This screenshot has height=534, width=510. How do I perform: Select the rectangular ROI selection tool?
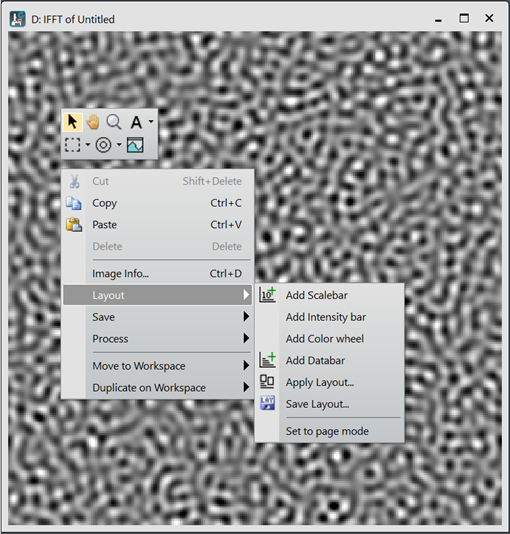click(73, 145)
